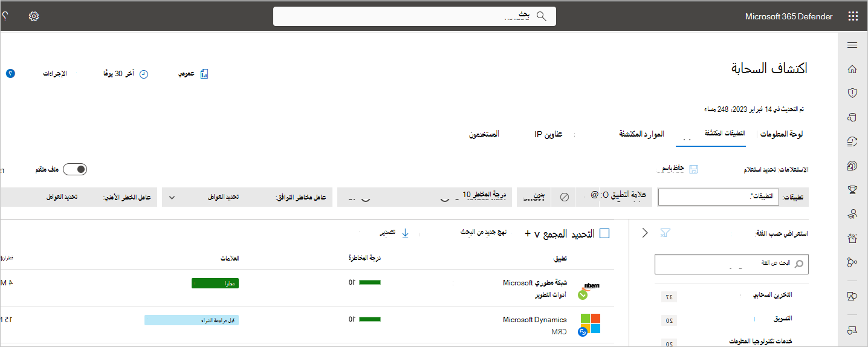Open the شبكة مطوري Microsoft app link

[535, 283]
